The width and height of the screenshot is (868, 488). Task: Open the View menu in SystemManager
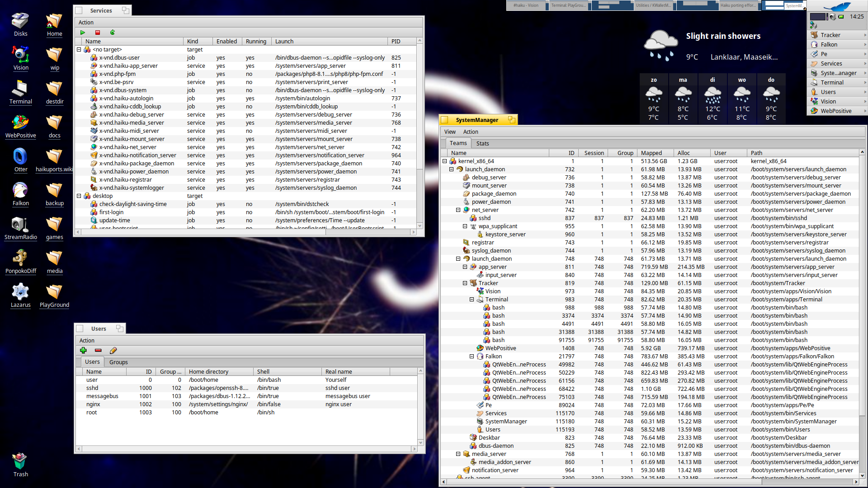pyautogui.click(x=449, y=131)
